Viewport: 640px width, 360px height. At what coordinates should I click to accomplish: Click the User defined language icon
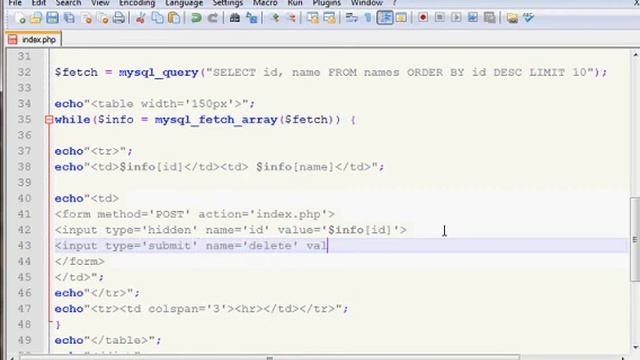pos(401,18)
